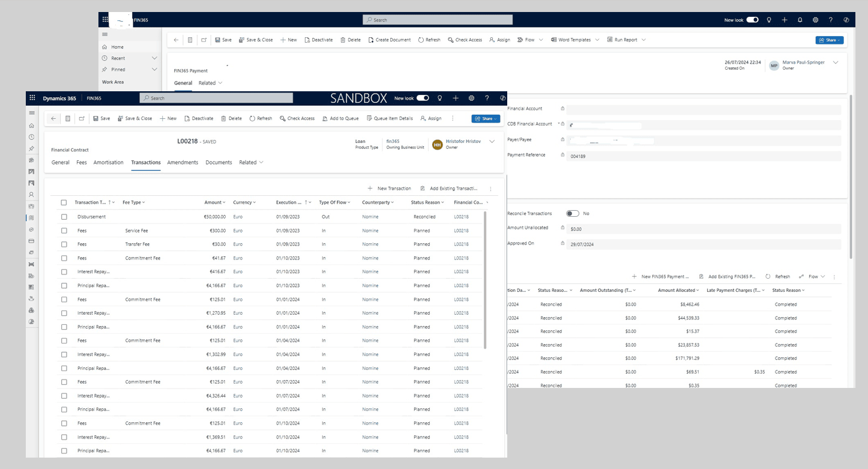
Task: Click the search box in the SANDBOX window
Action: 217,98
